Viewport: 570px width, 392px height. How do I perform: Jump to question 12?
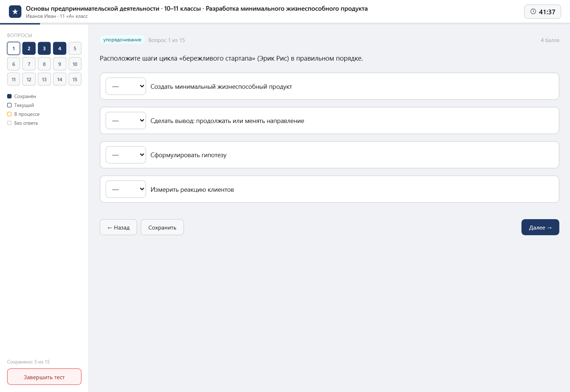(29, 79)
